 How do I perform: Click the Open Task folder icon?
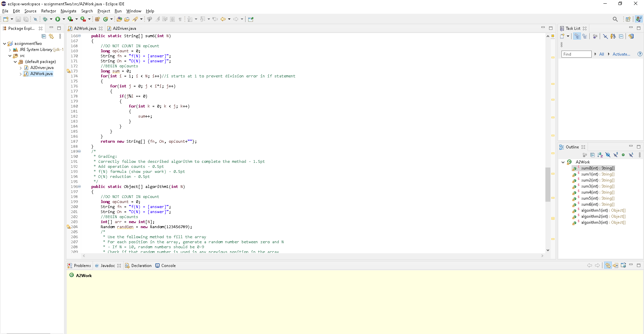coord(127,19)
